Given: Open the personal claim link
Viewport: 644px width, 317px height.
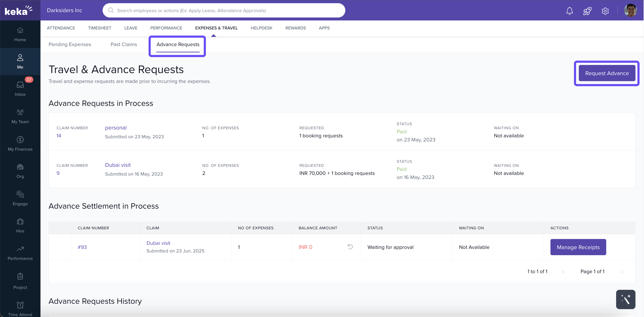Looking at the screenshot, I should pyautogui.click(x=116, y=128).
